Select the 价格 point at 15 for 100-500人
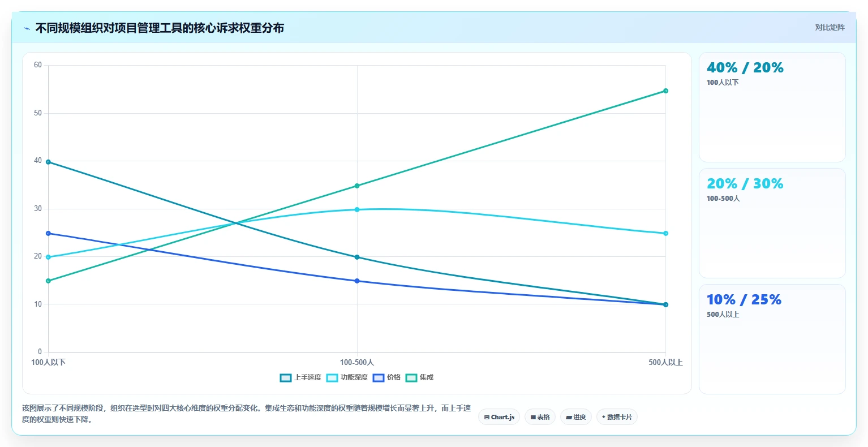868x447 pixels. click(x=357, y=281)
